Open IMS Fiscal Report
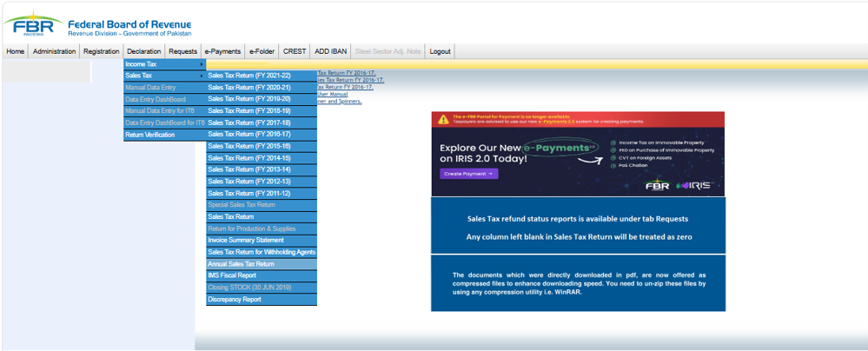The height and width of the screenshot is (351, 868). tap(262, 275)
